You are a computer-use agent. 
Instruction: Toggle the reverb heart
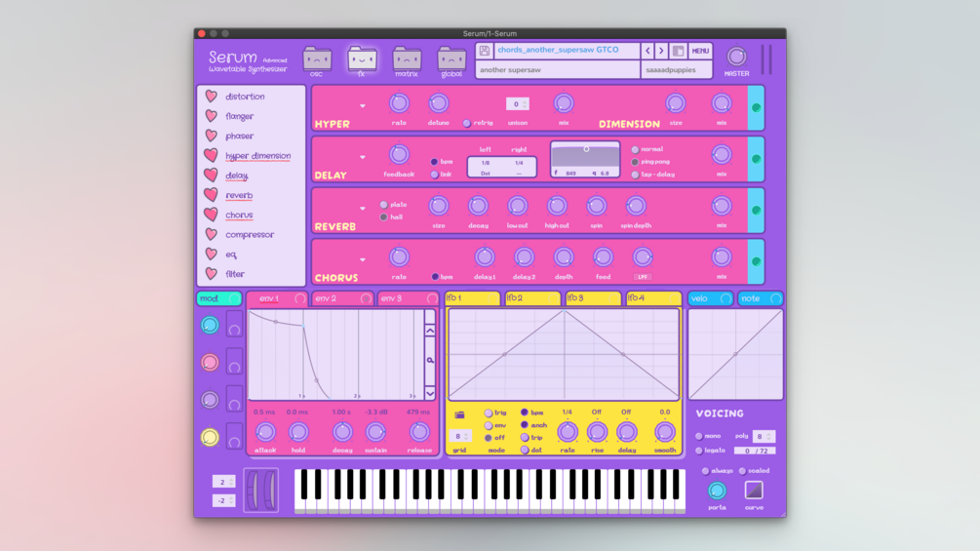[x=212, y=195]
